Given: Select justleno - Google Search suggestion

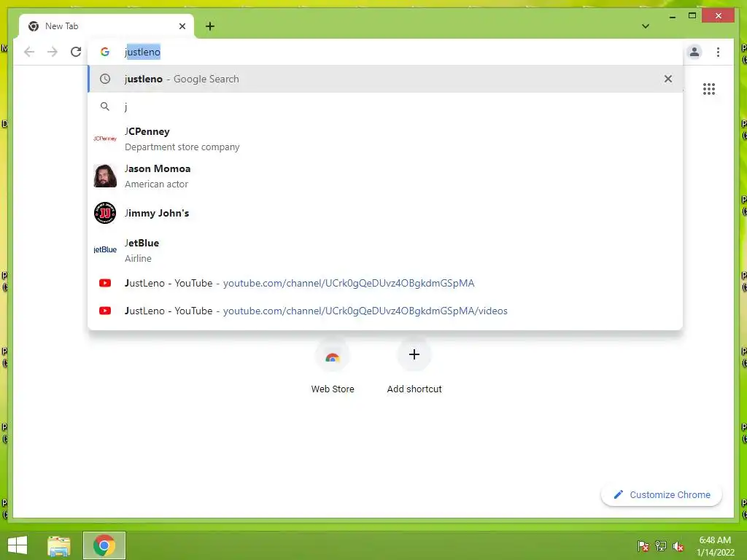Looking at the screenshot, I should 385,79.
